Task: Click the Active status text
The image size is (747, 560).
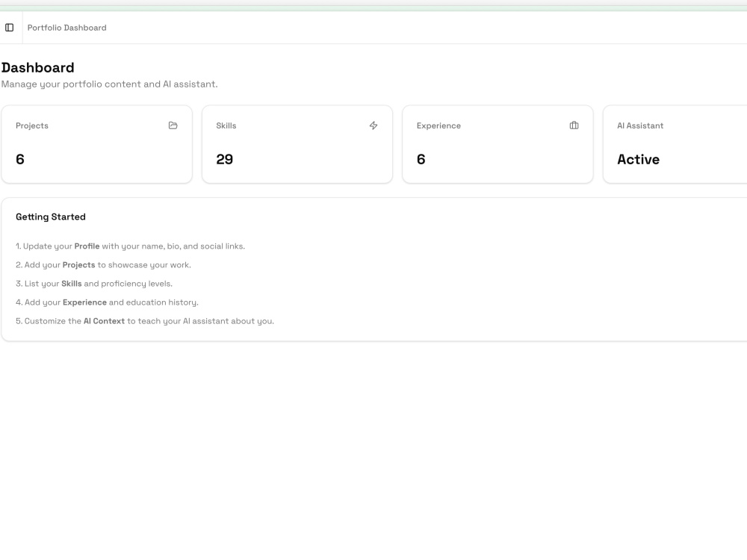Action: click(x=639, y=159)
